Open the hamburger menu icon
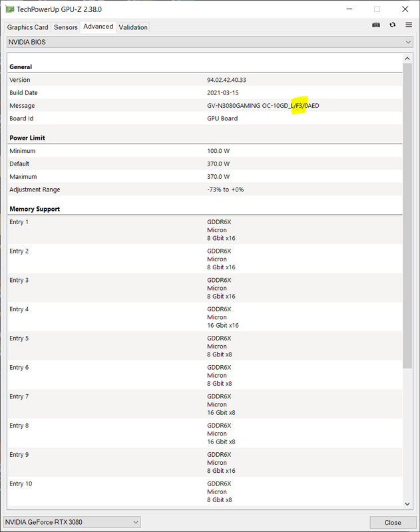This screenshot has height=532, width=420. click(409, 25)
